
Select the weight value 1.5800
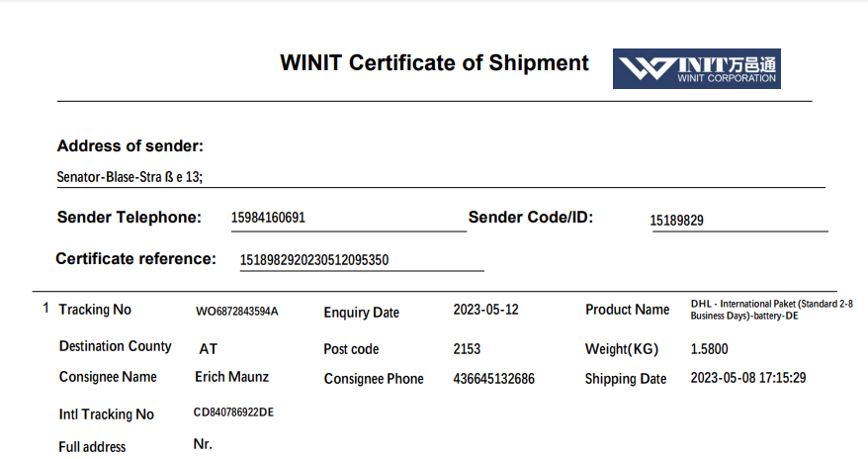709,349
